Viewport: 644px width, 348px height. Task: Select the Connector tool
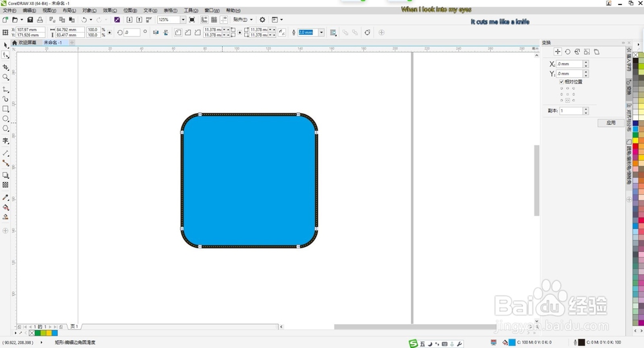[x=6, y=163]
